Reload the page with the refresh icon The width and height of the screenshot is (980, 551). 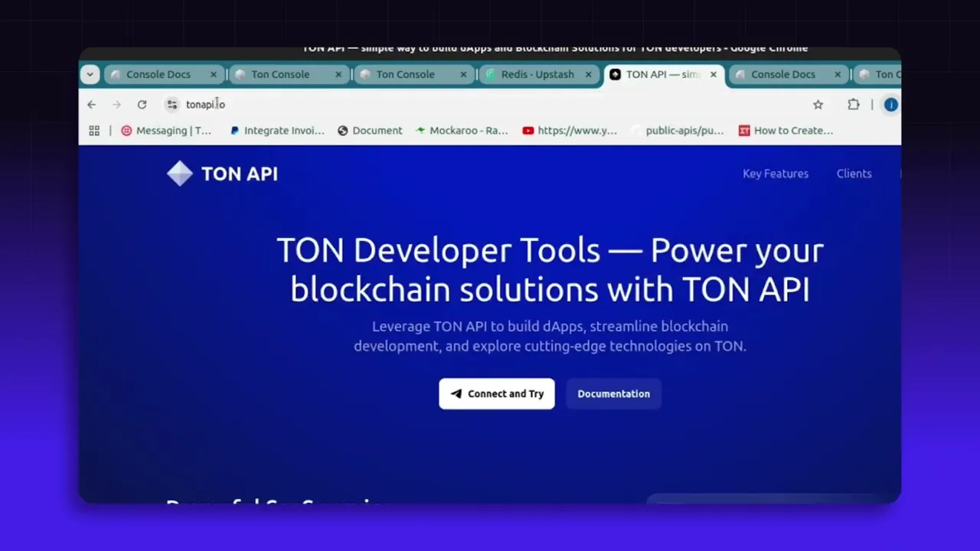[142, 104]
